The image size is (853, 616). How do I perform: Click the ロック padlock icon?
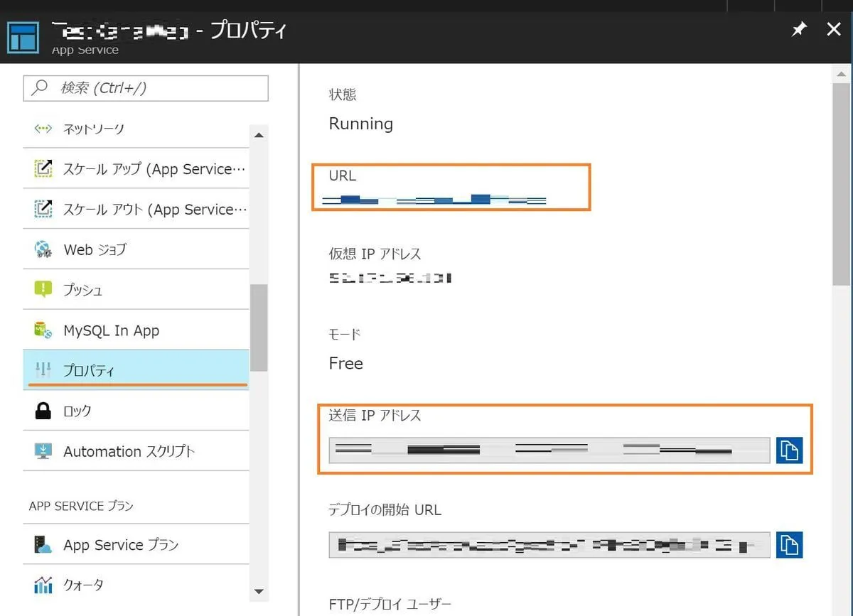(43, 411)
